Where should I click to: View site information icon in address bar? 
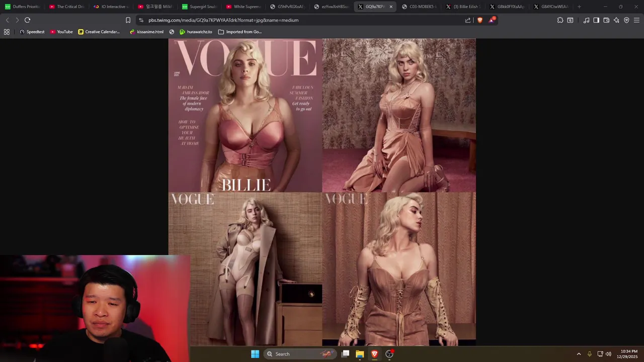[141, 20]
